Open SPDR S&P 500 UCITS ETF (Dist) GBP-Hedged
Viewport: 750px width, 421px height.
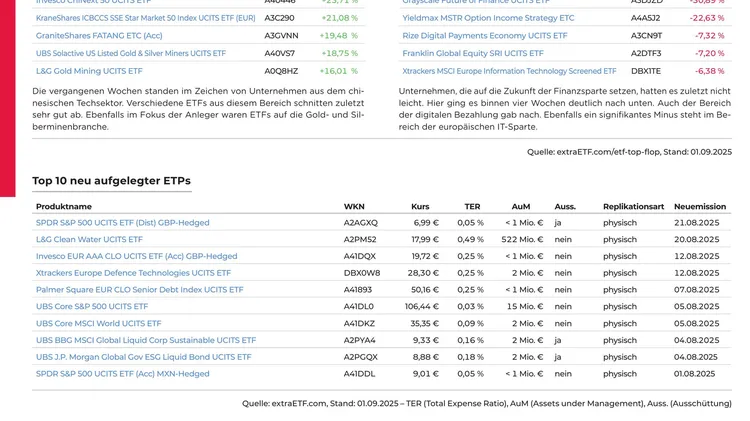point(122,223)
